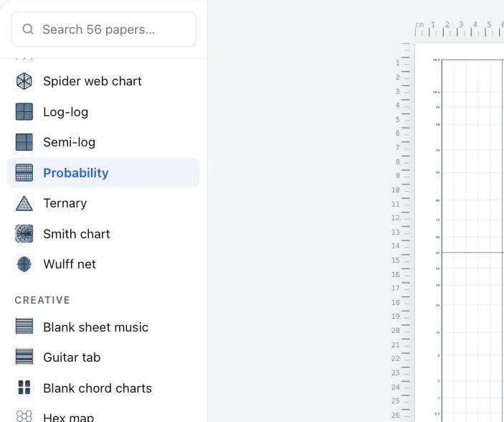Click the magnifier icon in search box
This screenshot has width=504, height=422.
(28, 29)
